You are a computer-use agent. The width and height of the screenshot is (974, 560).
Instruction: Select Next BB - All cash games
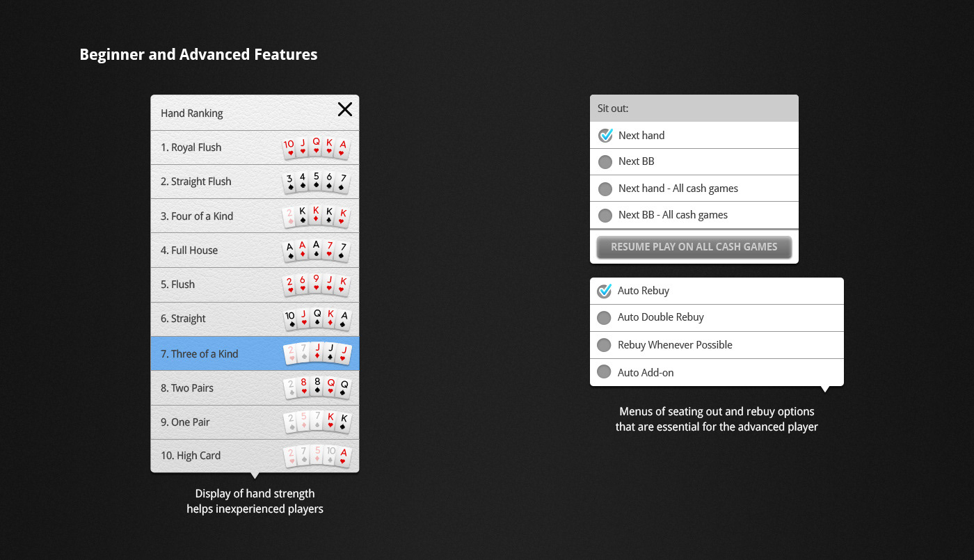point(605,215)
